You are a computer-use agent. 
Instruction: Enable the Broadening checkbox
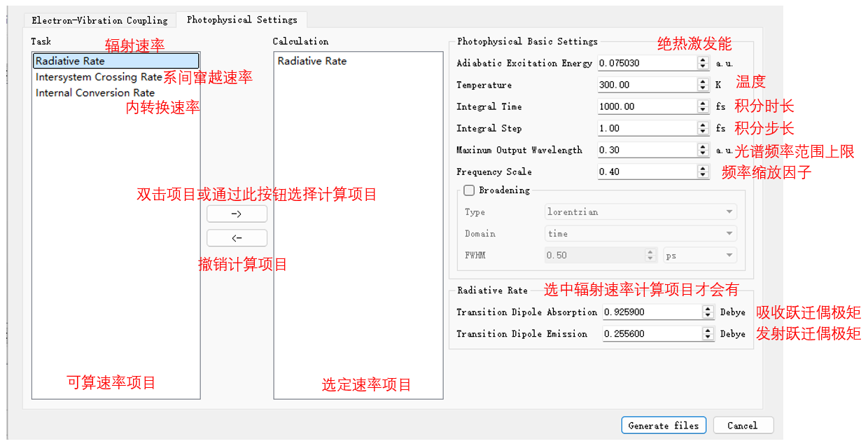pos(469,190)
